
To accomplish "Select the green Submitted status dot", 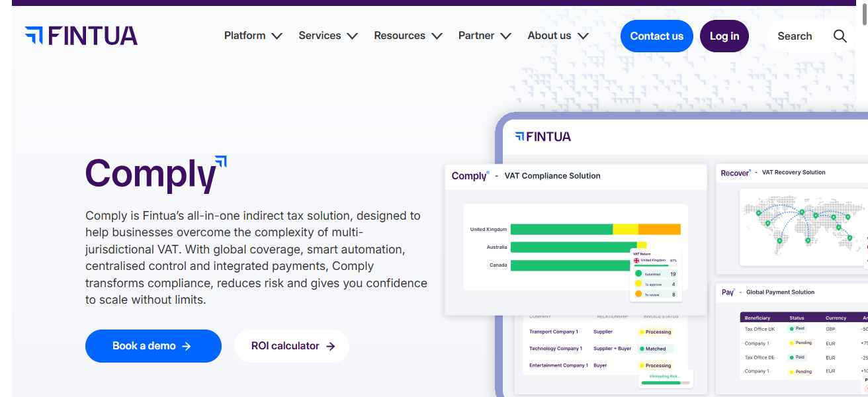I will (x=638, y=273).
